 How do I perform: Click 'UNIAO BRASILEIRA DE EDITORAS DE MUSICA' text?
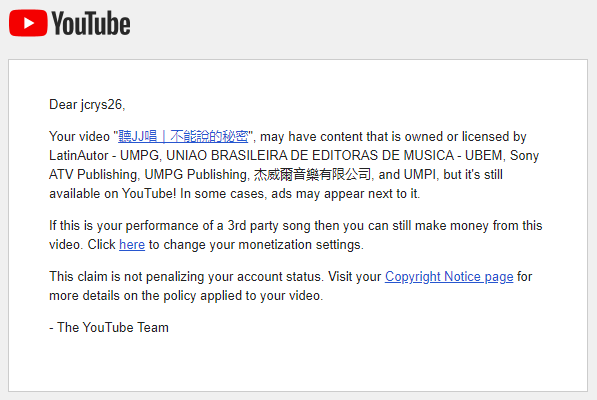tap(310, 155)
